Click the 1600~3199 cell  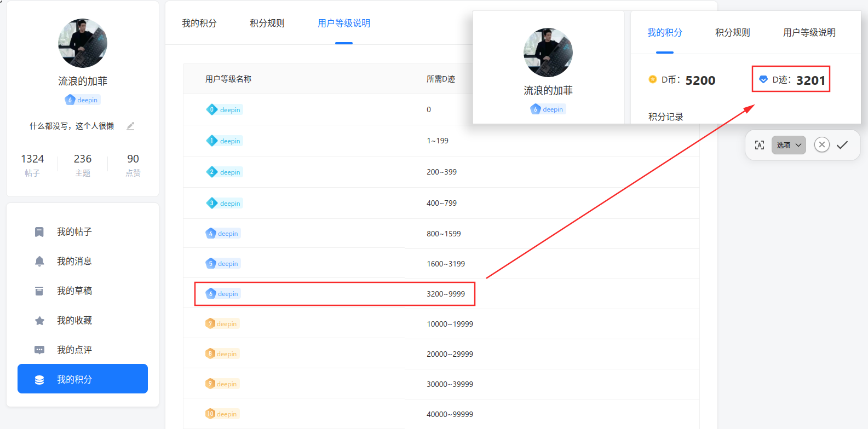tap(446, 264)
